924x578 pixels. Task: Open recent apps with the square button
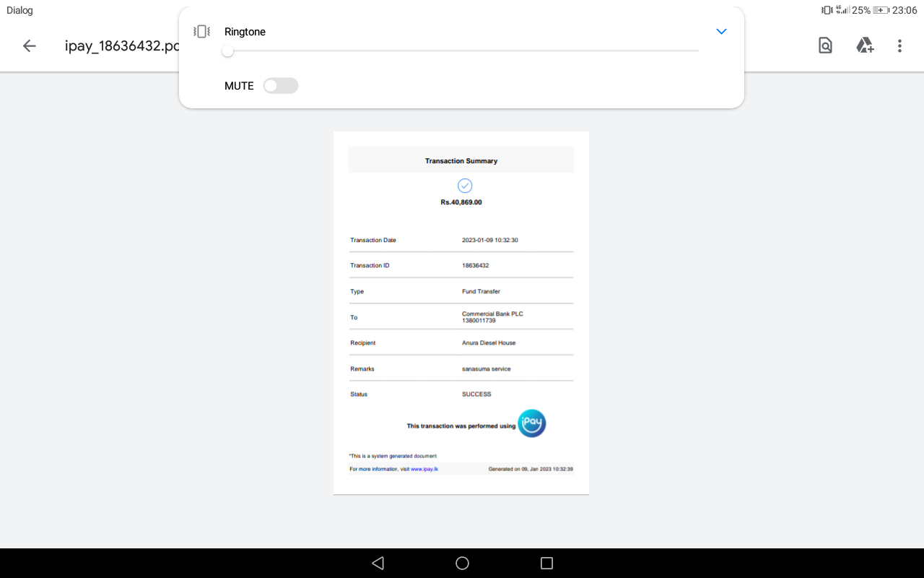click(546, 563)
